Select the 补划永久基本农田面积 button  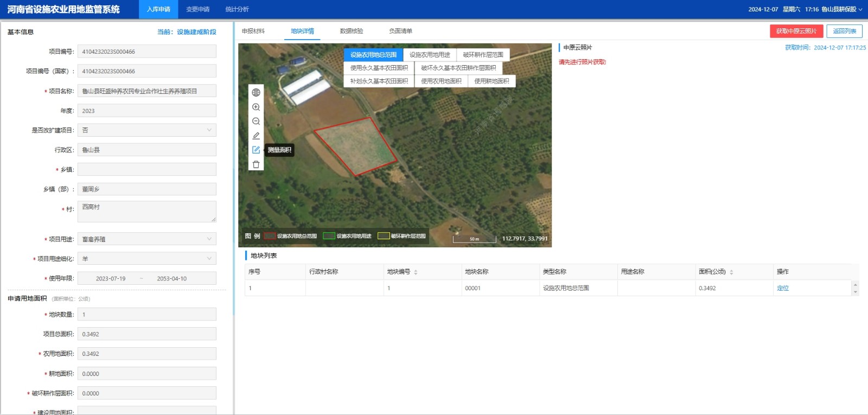(x=379, y=81)
